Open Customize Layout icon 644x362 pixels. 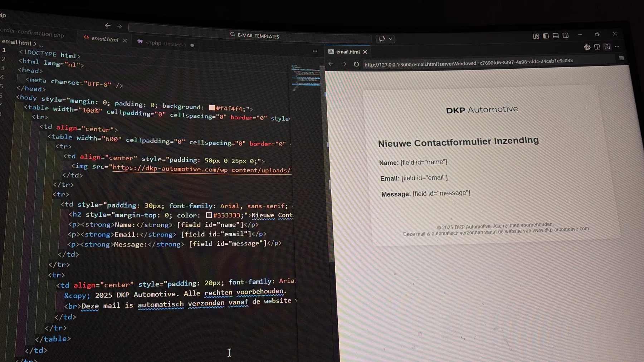pos(536,36)
